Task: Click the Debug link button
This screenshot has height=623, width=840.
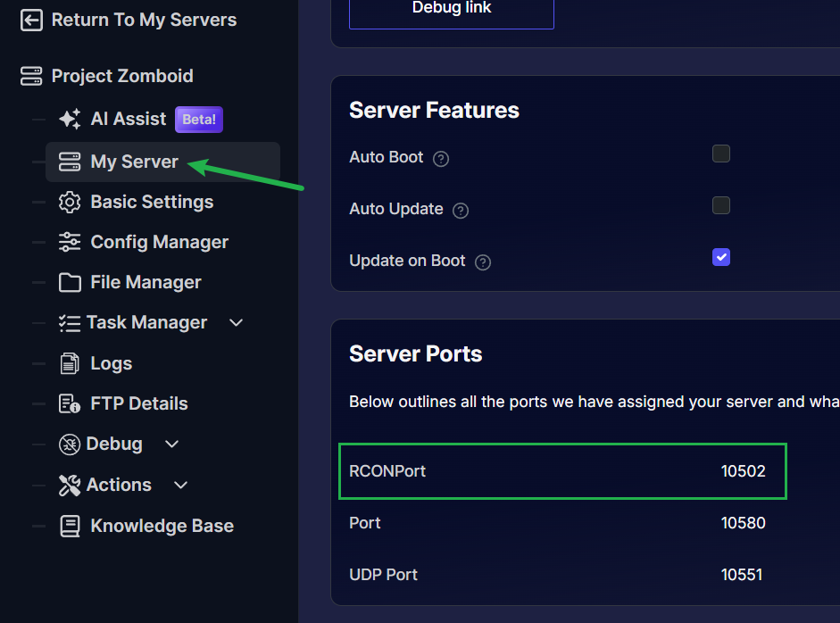Action: pyautogui.click(x=452, y=11)
